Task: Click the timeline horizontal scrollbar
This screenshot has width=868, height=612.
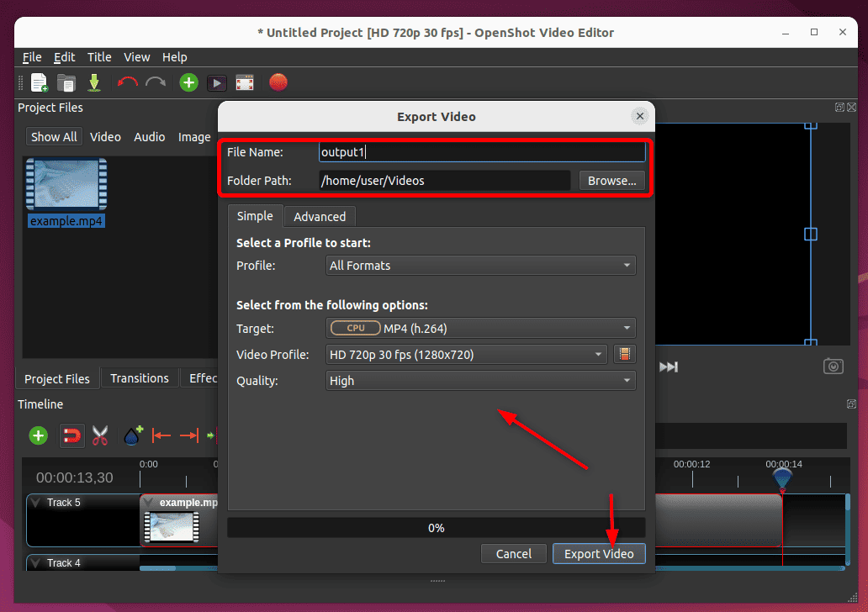Action: (492, 568)
